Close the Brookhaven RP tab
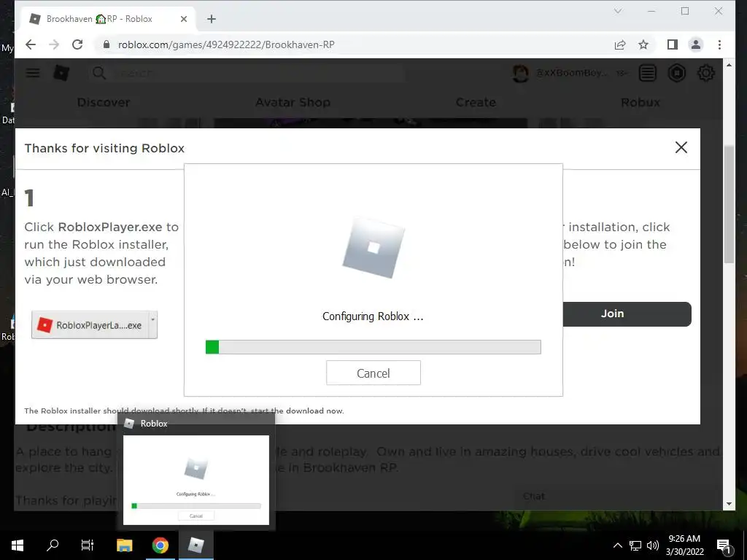Image resolution: width=747 pixels, height=560 pixels. click(x=183, y=19)
